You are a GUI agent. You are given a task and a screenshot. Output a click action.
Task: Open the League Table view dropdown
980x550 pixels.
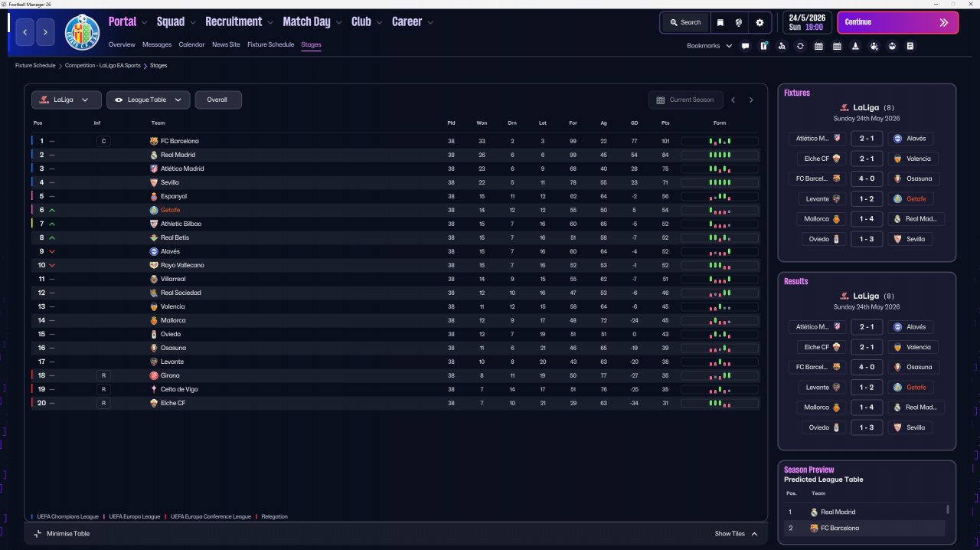coord(148,100)
